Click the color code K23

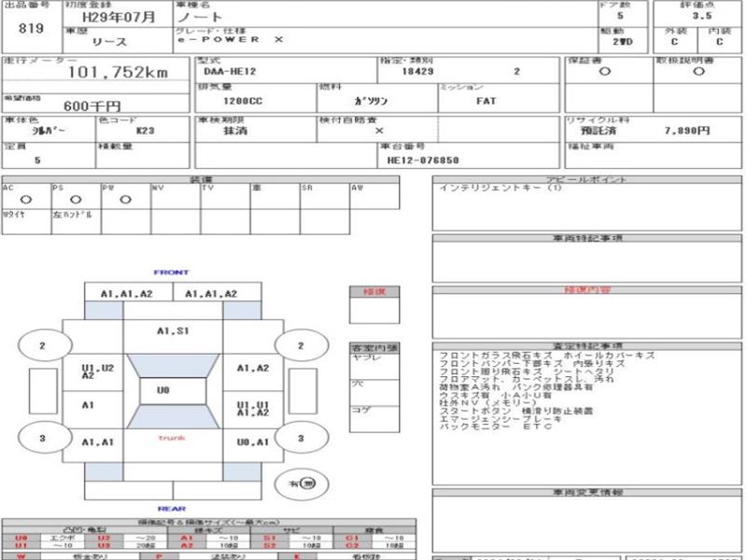pyautogui.click(x=145, y=131)
